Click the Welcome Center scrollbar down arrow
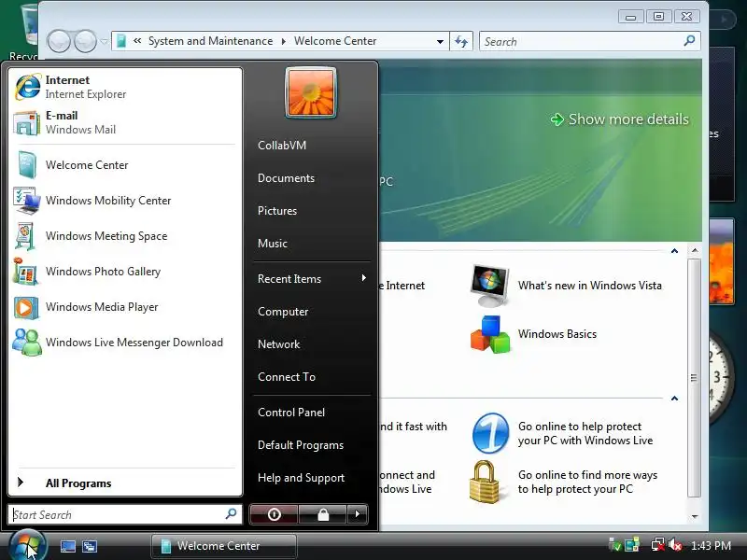Screen dimensions: 747x560 [x=695, y=516]
